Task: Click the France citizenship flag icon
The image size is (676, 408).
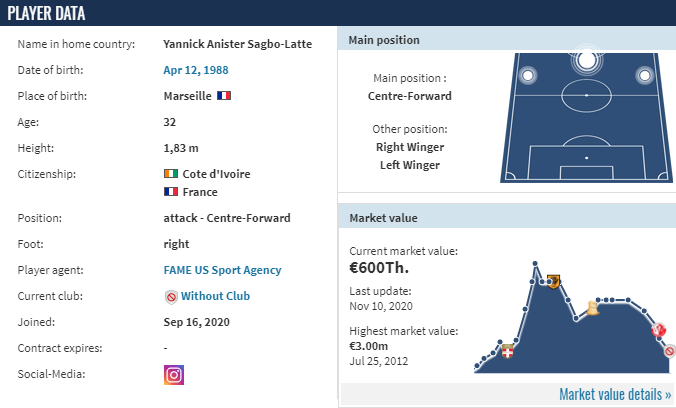Action: click(x=171, y=191)
